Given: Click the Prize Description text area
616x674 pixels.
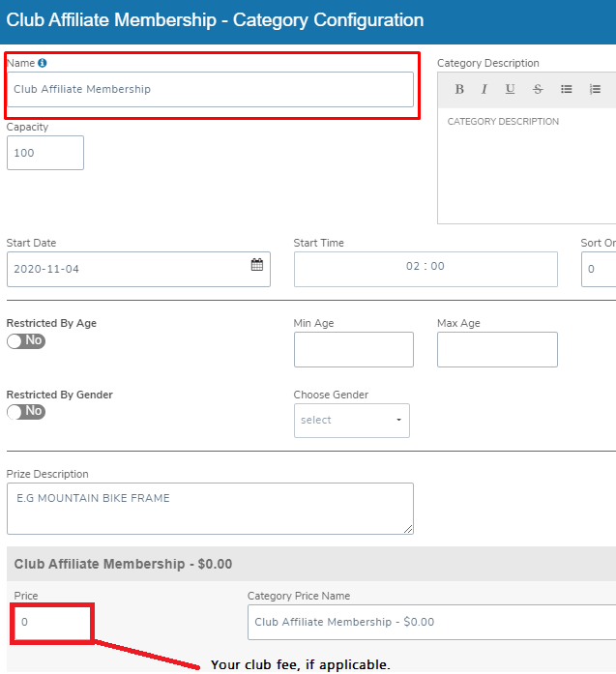Looking at the screenshot, I should [210, 508].
